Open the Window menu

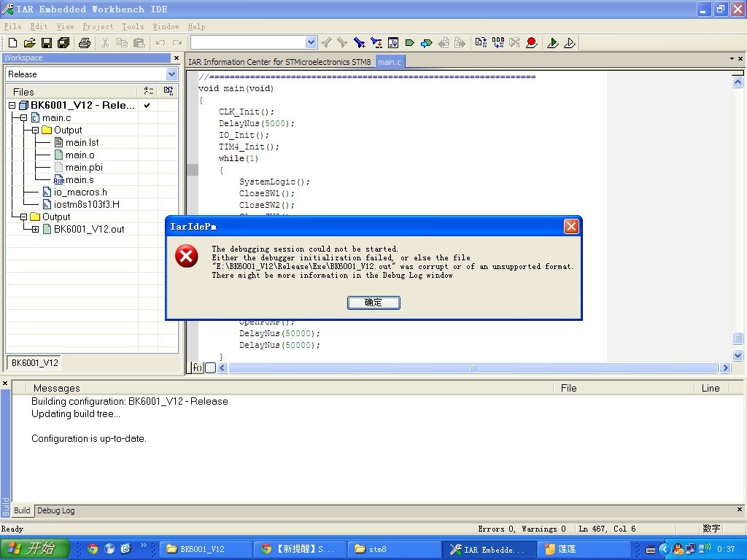pyautogui.click(x=166, y=27)
